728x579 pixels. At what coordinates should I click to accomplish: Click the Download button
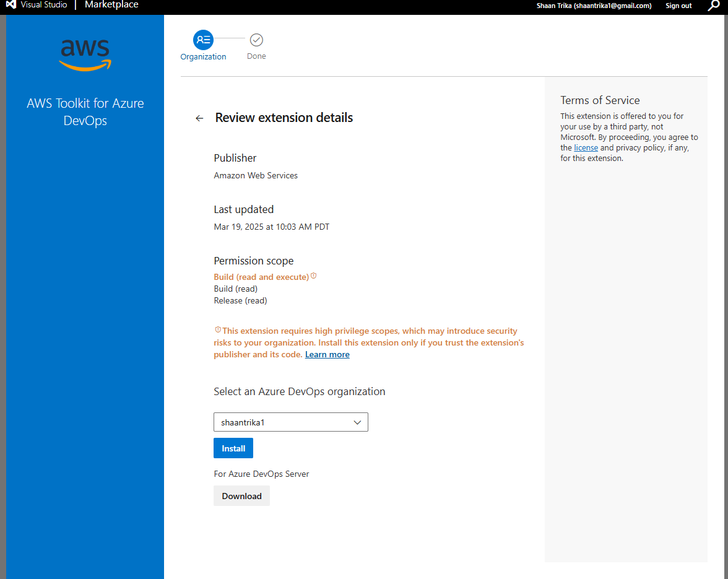241,496
